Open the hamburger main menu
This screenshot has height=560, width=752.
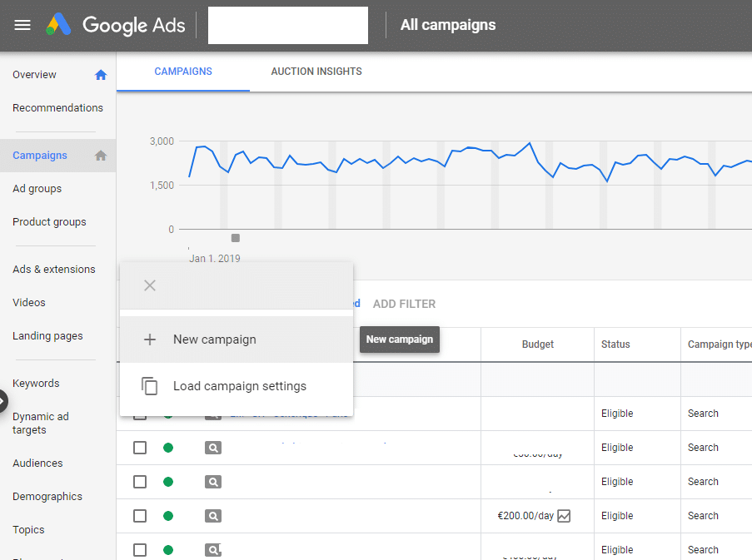click(x=22, y=25)
